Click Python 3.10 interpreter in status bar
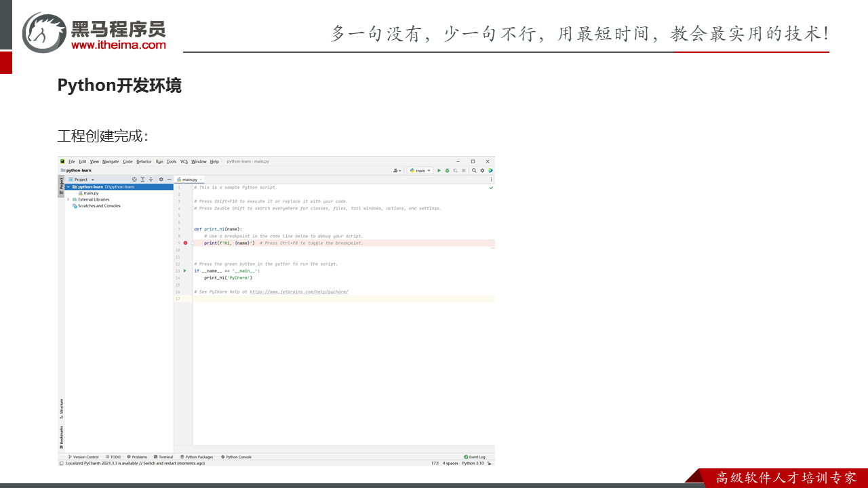Screen dimensions: 868x488 (x=473, y=464)
